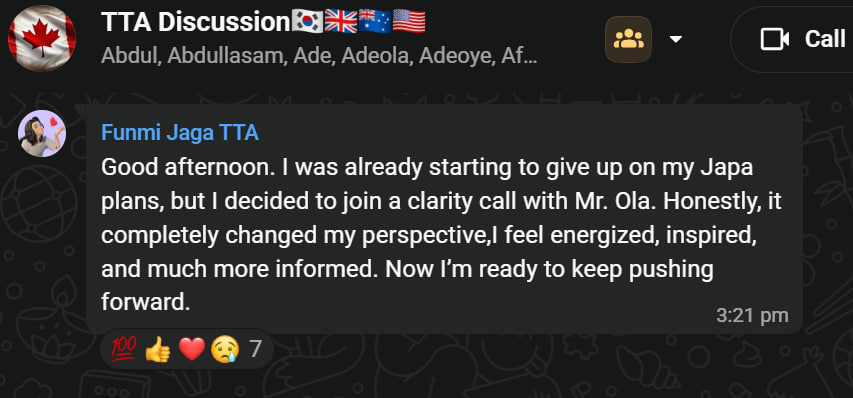Click the crying face reaction emoji

coord(225,349)
